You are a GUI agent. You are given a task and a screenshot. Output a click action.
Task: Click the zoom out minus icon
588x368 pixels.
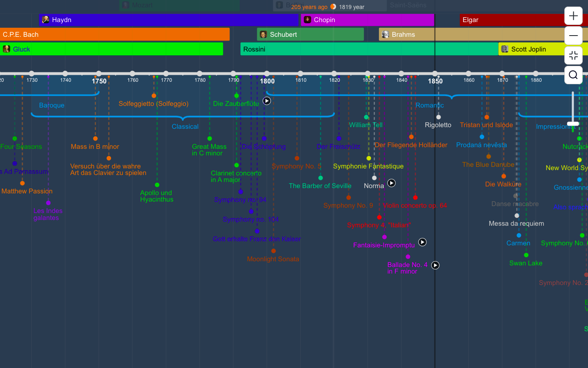coord(573,36)
